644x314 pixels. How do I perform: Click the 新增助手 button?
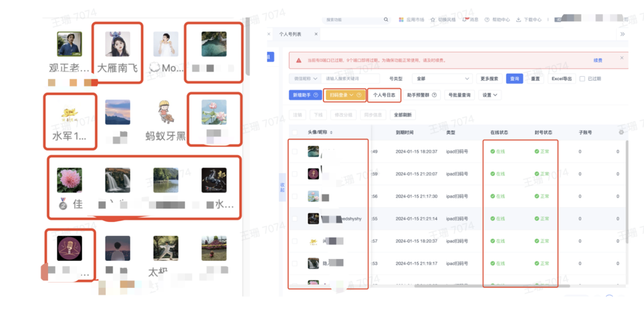pos(305,95)
